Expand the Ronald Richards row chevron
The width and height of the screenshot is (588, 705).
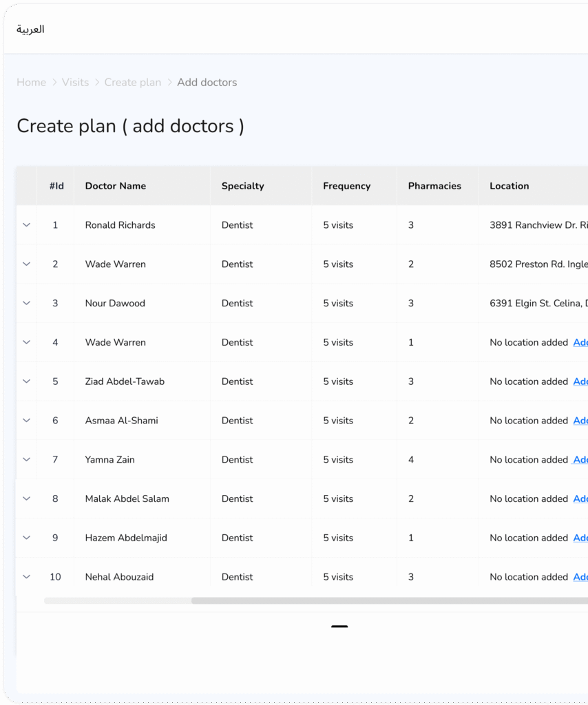pyautogui.click(x=27, y=225)
